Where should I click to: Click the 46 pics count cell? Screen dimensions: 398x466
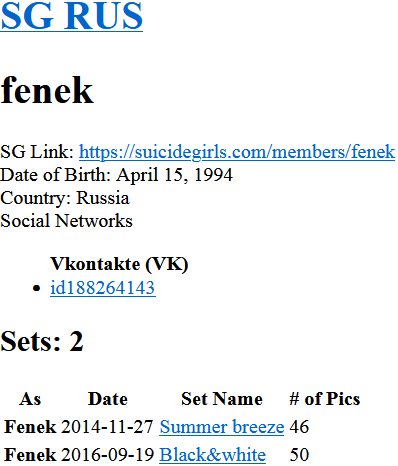point(299,427)
